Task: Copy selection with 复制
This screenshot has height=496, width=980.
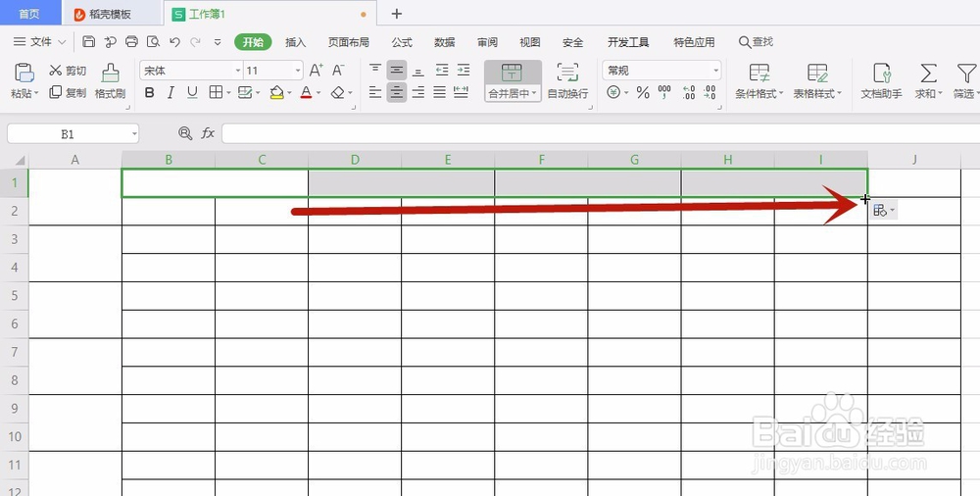Action: point(68,92)
